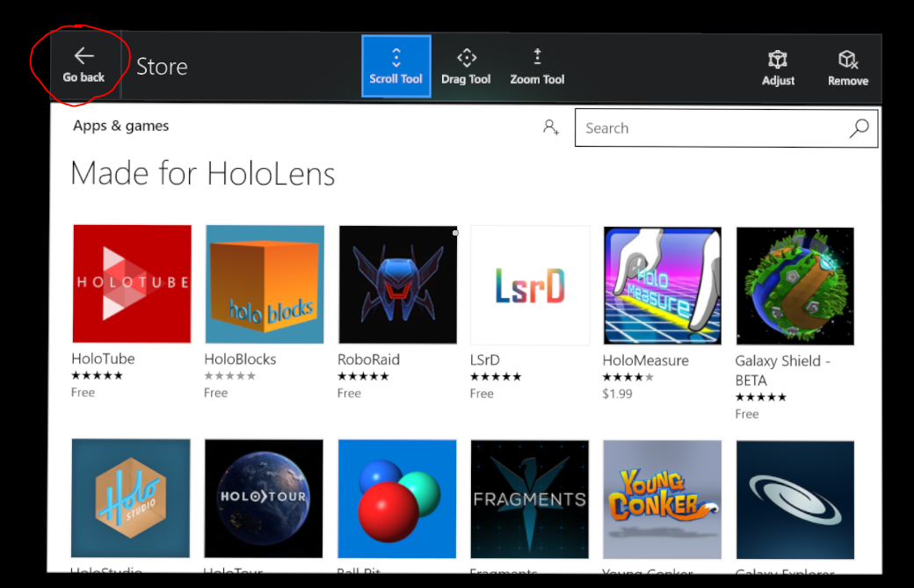Open the Apps & games section
This screenshot has height=588, width=914.
120,126
